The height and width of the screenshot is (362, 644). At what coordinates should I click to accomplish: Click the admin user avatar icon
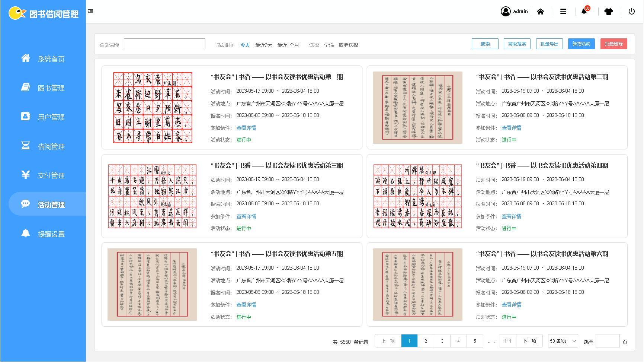(x=505, y=12)
